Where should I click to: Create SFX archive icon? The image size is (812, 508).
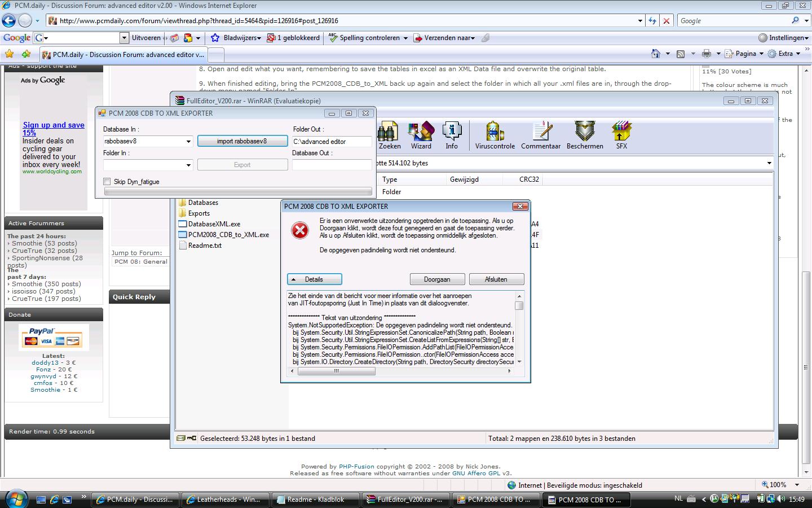click(x=621, y=132)
